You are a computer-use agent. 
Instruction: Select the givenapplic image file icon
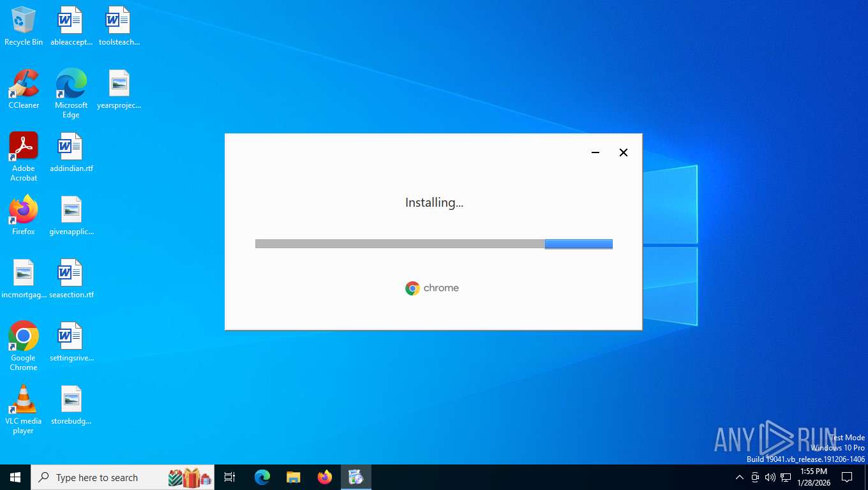click(x=71, y=216)
